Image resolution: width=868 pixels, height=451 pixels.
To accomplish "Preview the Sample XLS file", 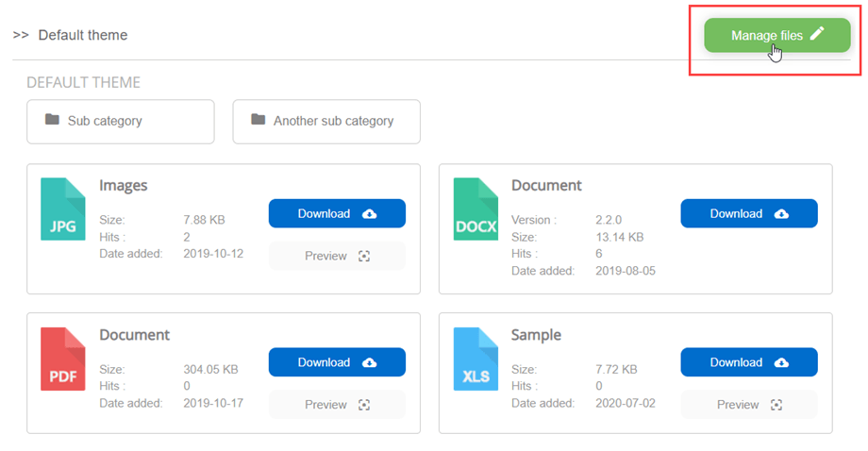I will (x=749, y=405).
